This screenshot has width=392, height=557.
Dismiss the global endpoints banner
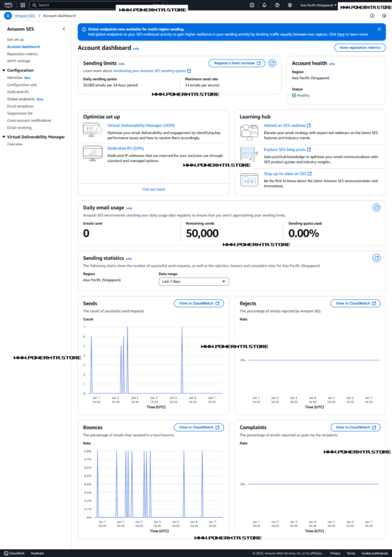(379, 29)
